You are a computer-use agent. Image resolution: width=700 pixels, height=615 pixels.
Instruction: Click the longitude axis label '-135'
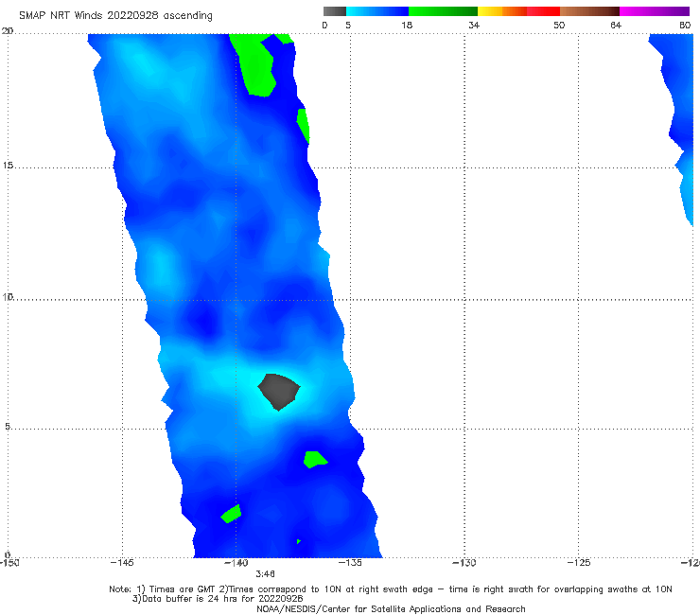point(350,563)
